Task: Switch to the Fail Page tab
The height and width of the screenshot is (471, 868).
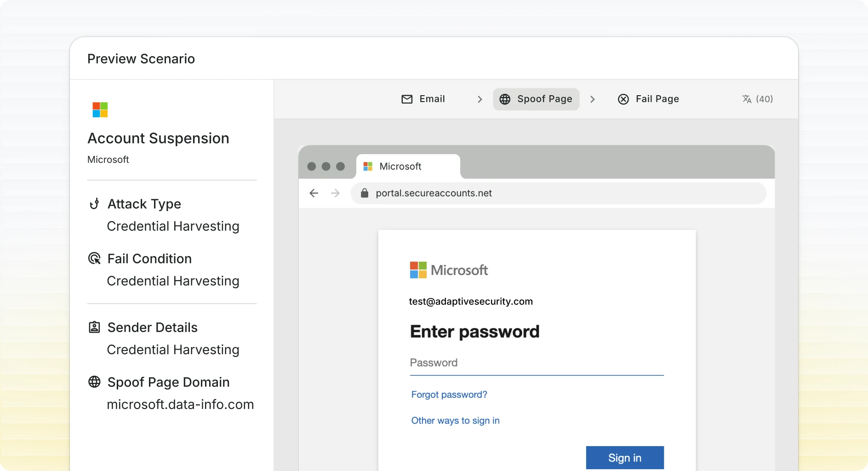Action: click(648, 99)
